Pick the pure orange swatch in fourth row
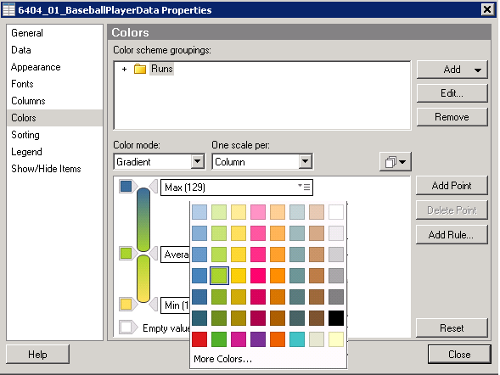The width and height of the screenshot is (500, 375). tap(277, 276)
